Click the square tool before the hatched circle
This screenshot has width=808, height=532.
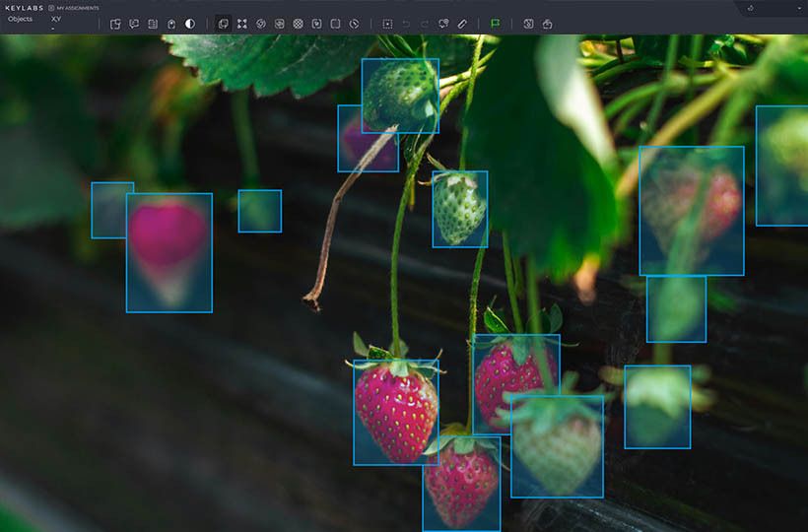[x=279, y=24]
